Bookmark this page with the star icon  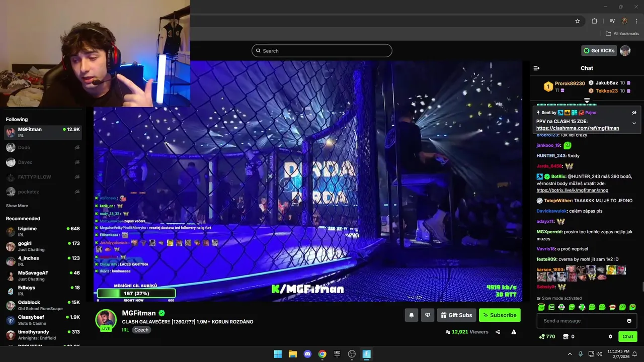pos(578,21)
